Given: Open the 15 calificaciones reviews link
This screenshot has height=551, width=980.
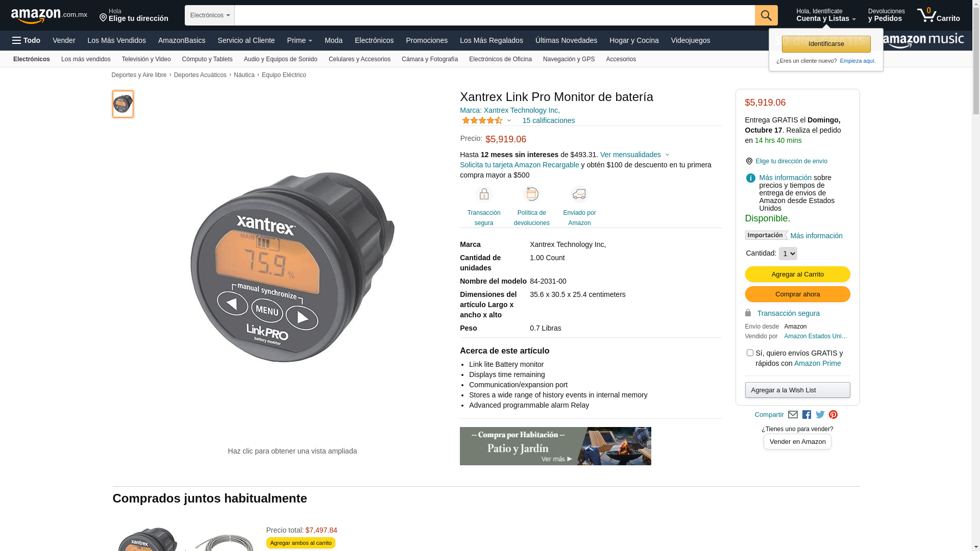Looking at the screenshot, I should 549,120.
